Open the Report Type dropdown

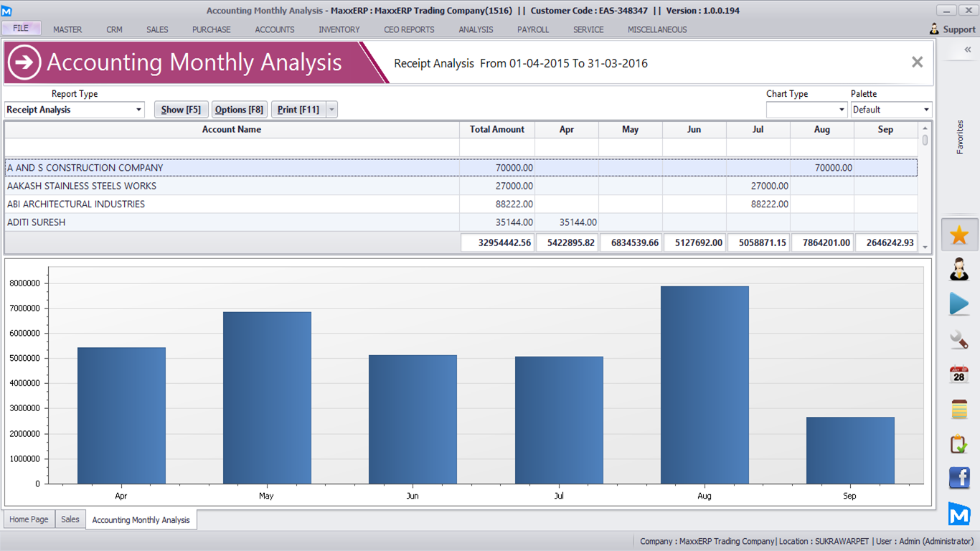(138, 110)
